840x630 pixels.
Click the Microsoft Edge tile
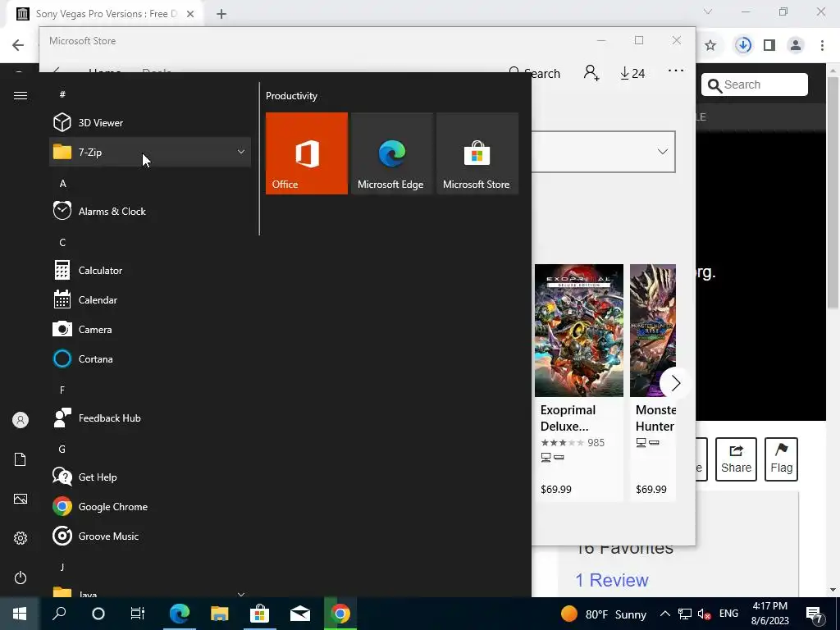pyautogui.click(x=391, y=153)
